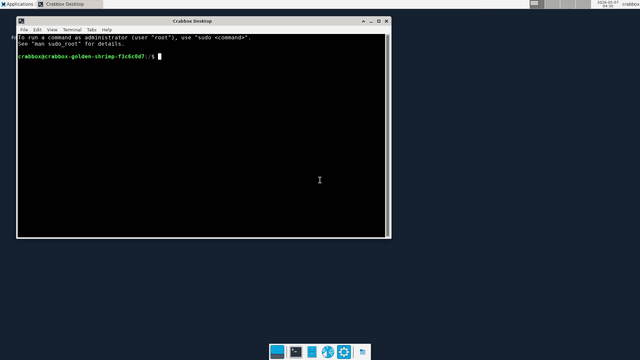The height and width of the screenshot is (360, 640).
Task: Switch to second workspace in pager
Action: point(552,4)
